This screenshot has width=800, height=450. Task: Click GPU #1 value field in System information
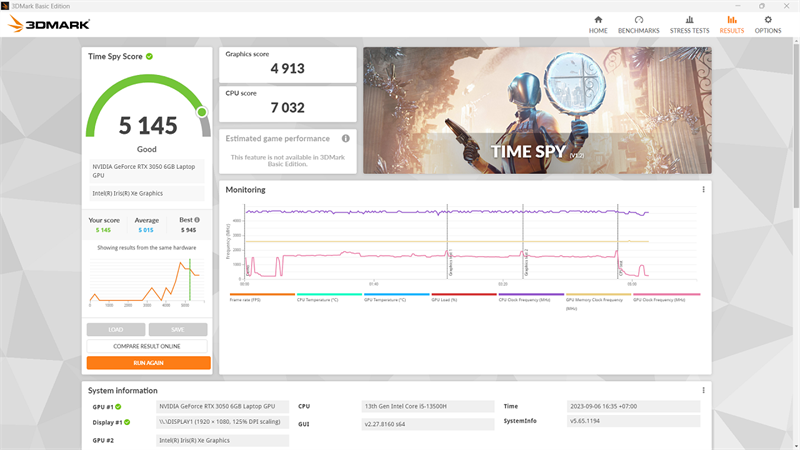coord(222,407)
